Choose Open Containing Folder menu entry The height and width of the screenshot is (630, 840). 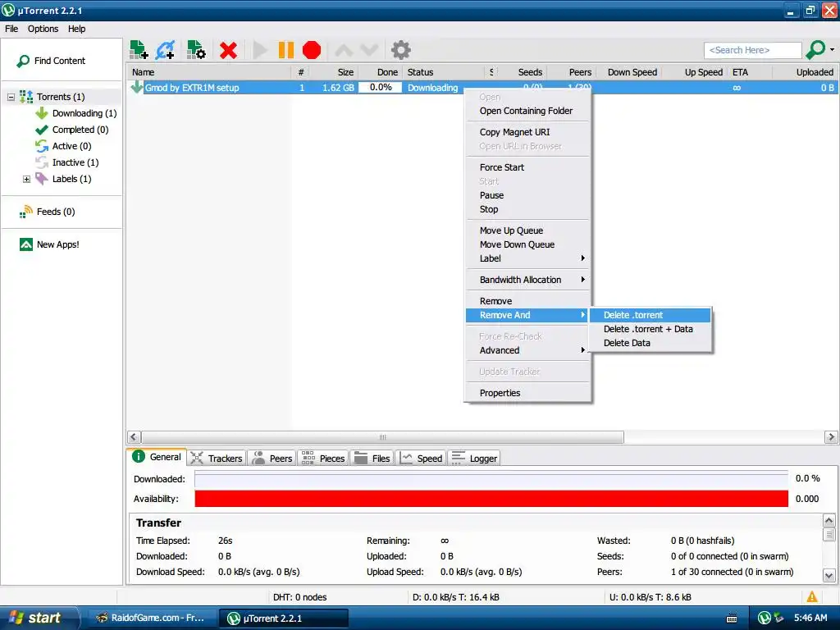click(x=527, y=111)
